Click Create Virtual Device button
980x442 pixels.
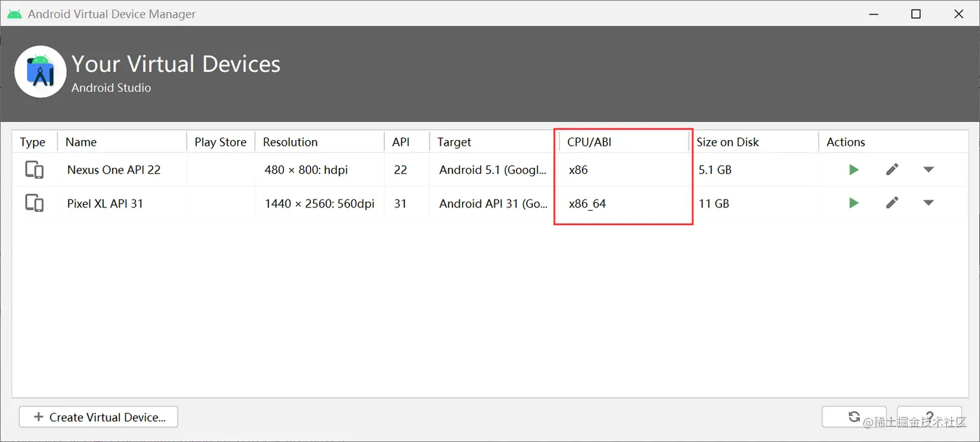pos(99,417)
